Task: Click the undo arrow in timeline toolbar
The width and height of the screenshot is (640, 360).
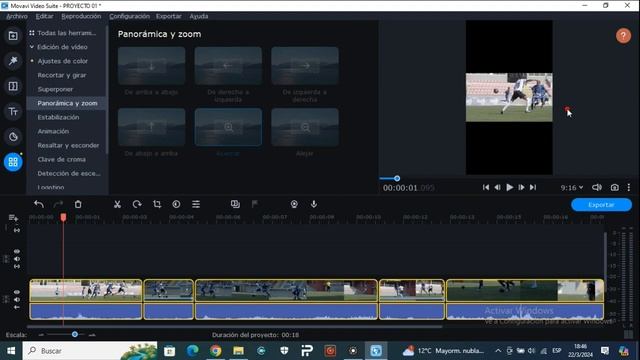Action: (39, 204)
